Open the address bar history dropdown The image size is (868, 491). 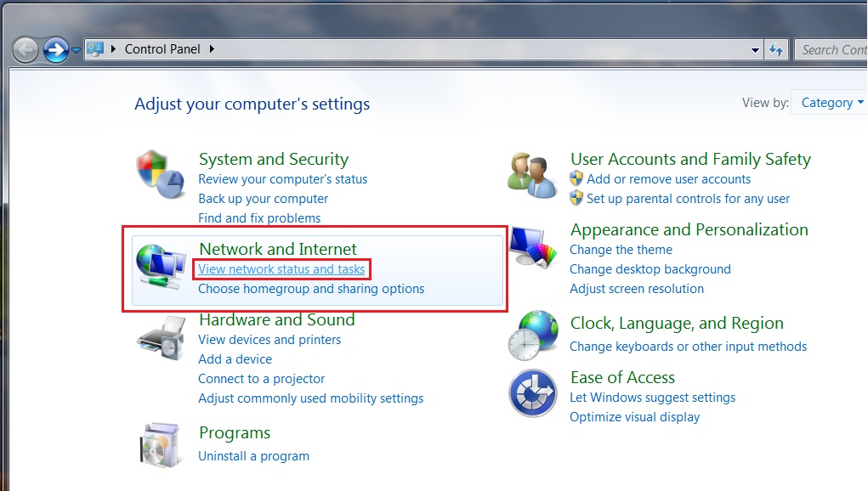point(755,50)
